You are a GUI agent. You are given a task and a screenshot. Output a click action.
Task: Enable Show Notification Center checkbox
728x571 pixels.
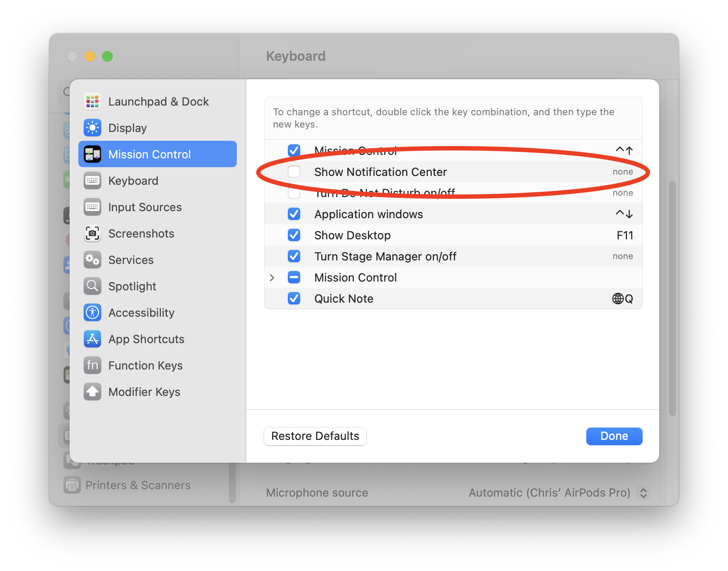pos(294,172)
